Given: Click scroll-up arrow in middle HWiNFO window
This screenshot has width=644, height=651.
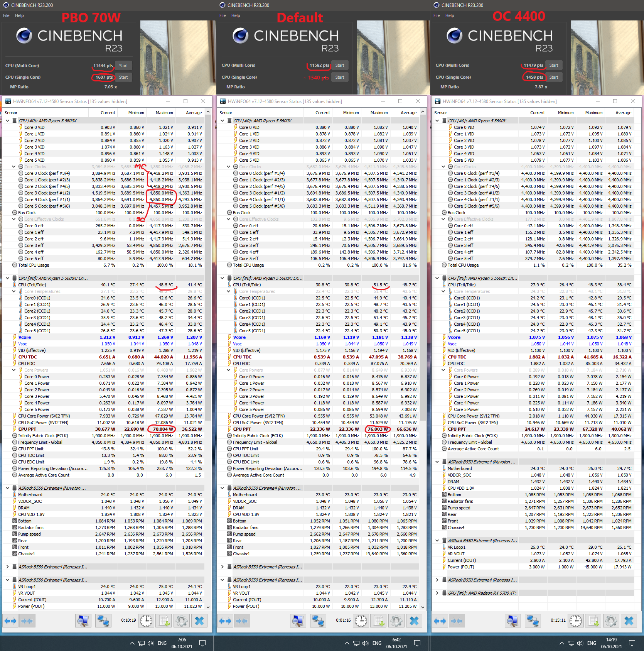Looking at the screenshot, I should pos(423,112).
